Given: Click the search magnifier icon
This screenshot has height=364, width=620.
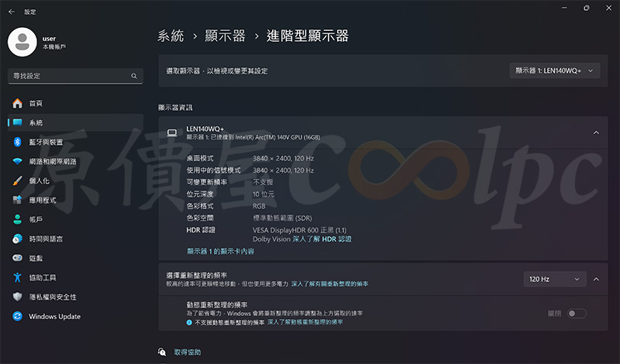Looking at the screenshot, I should coord(134,76).
